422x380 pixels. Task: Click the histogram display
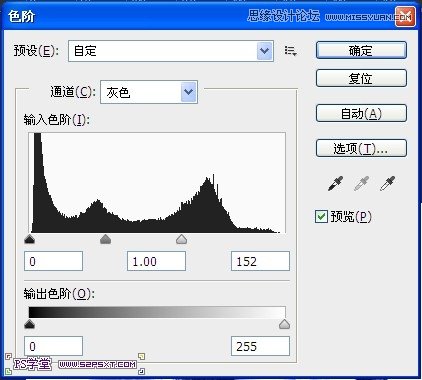(157, 183)
